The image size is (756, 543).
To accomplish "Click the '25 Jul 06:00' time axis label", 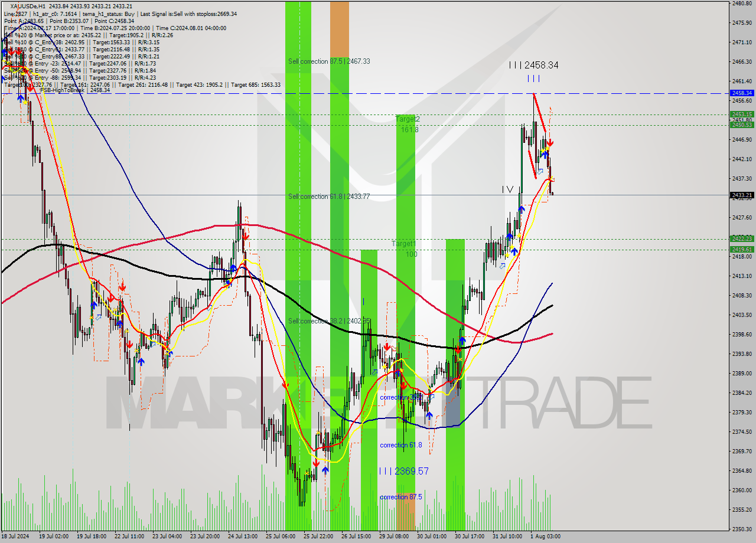I will pos(281,537).
